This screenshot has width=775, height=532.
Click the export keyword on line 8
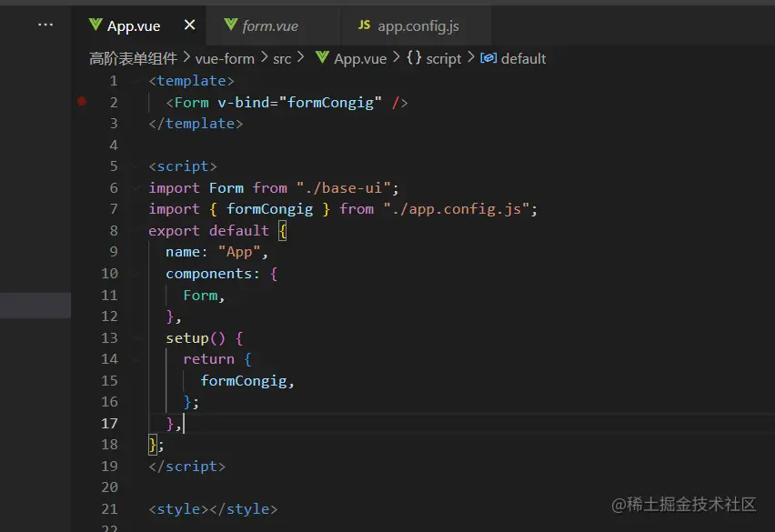[x=174, y=231]
